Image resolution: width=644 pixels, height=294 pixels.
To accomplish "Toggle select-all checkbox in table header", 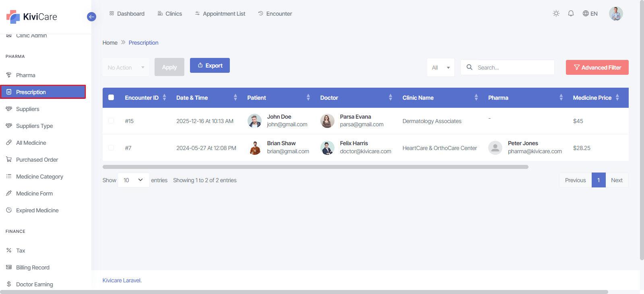I will [x=111, y=98].
